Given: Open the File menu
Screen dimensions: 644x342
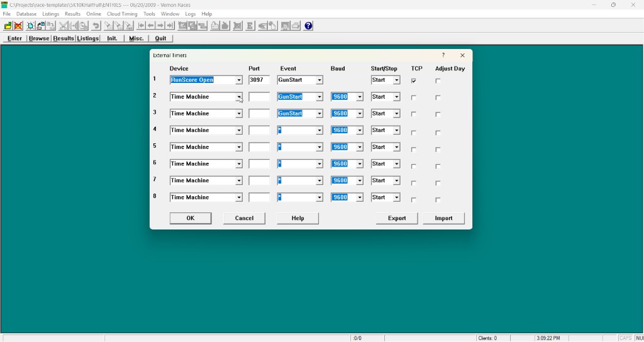Looking at the screenshot, I should point(6,14).
